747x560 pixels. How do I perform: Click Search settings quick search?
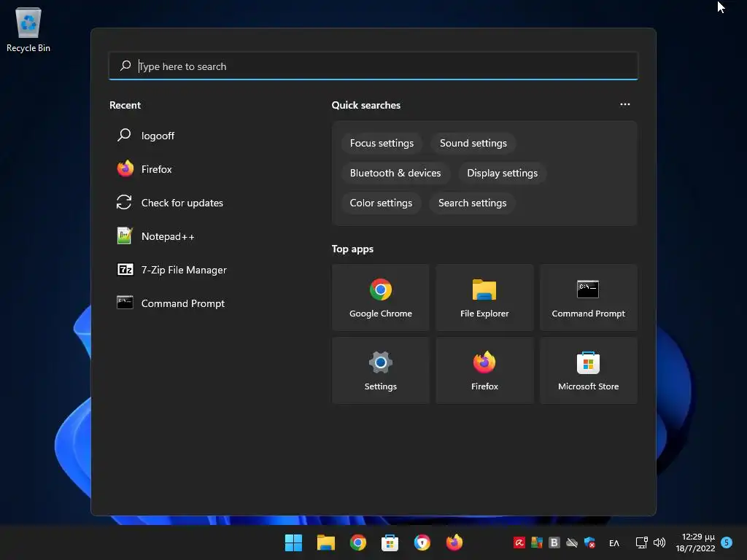tap(472, 203)
